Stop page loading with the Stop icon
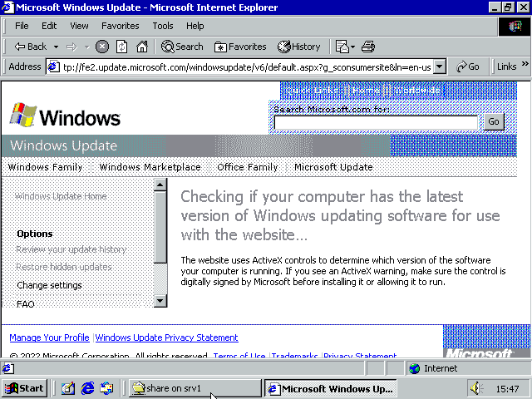The width and height of the screenshot is (532, 399). point(101,47)
